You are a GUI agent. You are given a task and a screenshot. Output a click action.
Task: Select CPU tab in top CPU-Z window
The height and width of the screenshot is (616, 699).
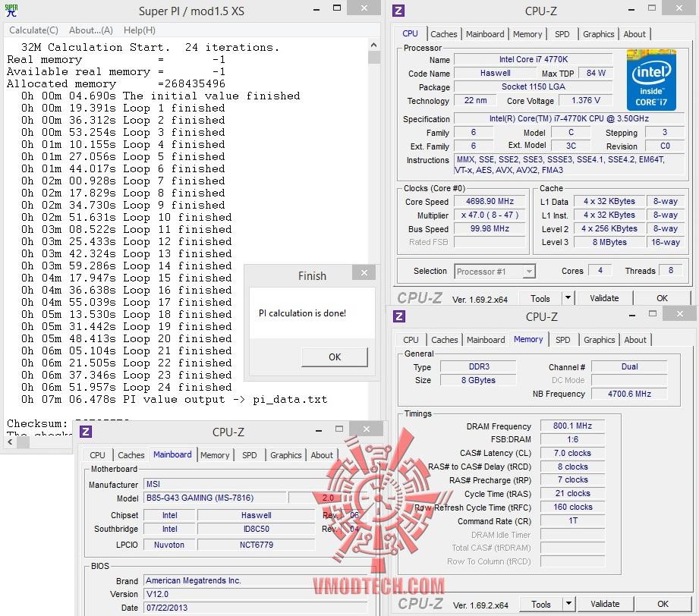410,33
